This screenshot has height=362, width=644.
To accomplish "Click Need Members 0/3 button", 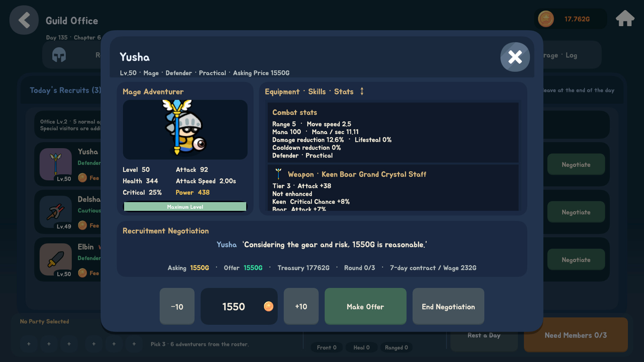I will [x=576, y=335].
